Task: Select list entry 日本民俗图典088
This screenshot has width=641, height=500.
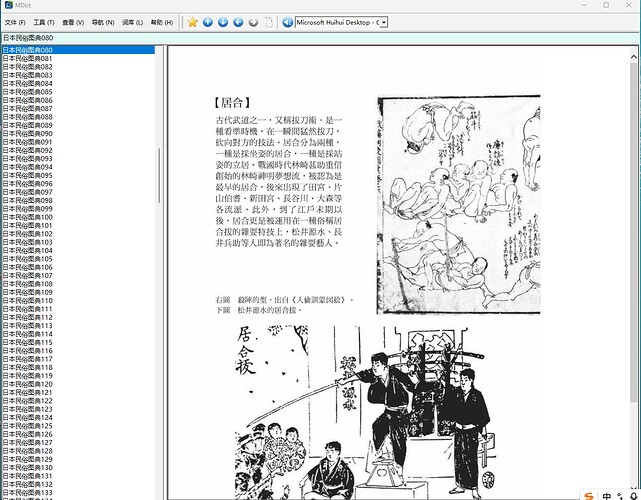Action: click(x=78, y=117)
